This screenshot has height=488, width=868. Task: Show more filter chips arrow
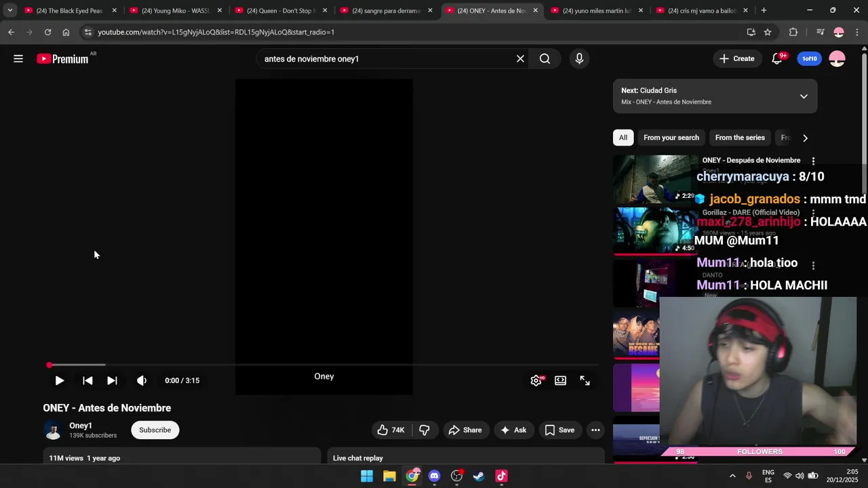pyautogui.click(x=805, y=138)
